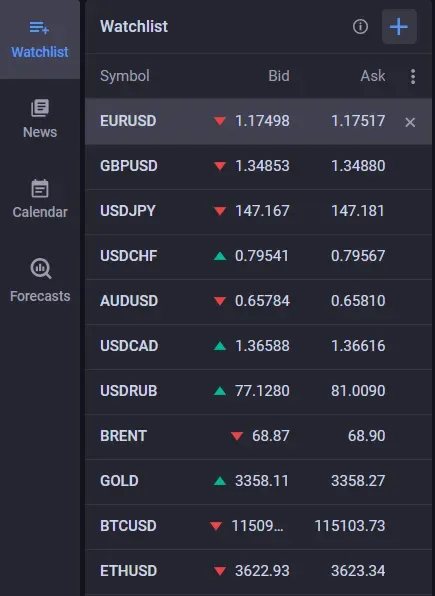Click the red down arrow beside AUDUSD
The height and width of the screenshot is (596, 435).
point(220,301)
